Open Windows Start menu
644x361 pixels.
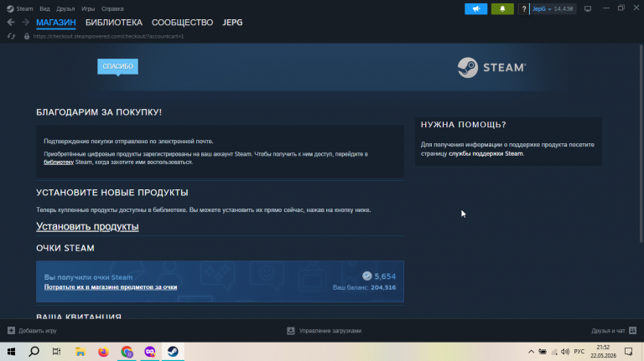(x=11, y=352)
